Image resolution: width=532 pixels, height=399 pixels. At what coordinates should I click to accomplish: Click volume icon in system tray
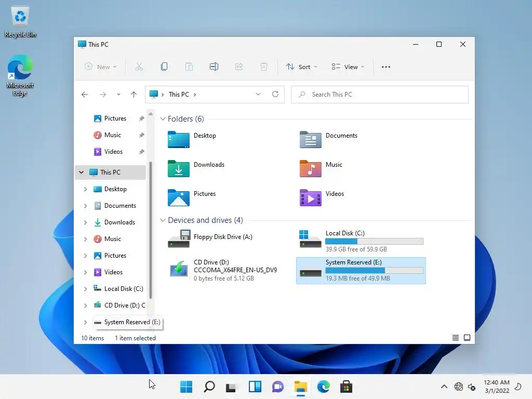pos(472,387)
